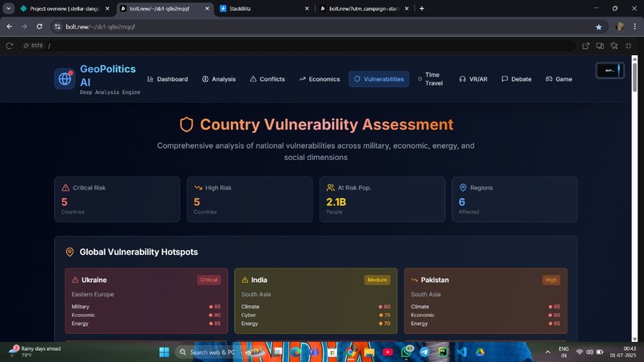
Task: Click the India warning triangle icon
Action: (x=244, y=280)
